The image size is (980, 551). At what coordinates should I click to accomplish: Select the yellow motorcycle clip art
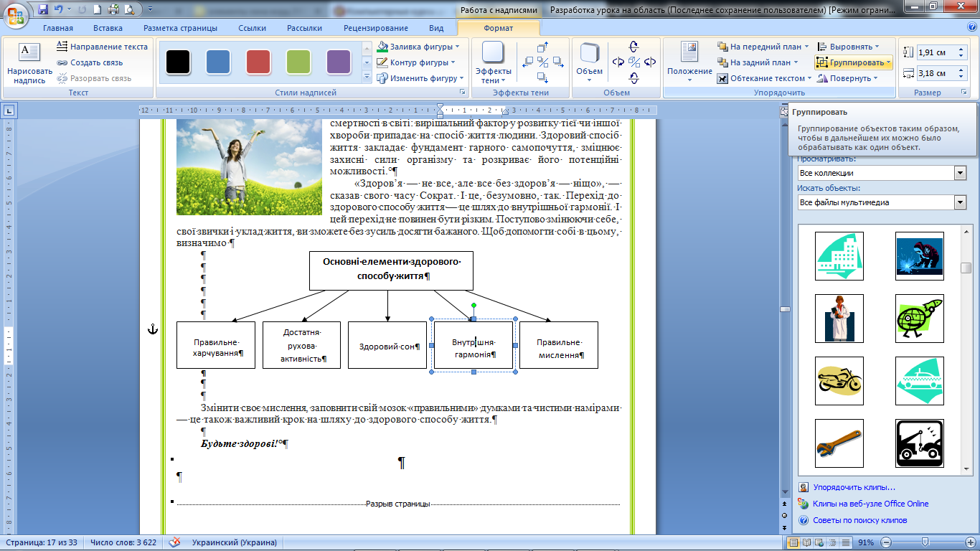tap(839, 381)
